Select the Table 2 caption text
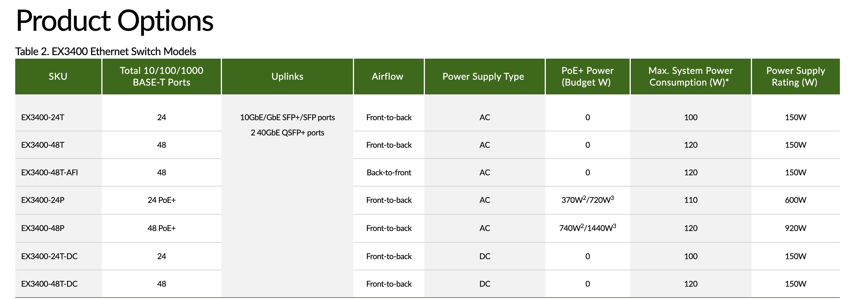Image resolution: width=868 pixels, height=299 pixels. pyautogui.click(x=106, y=51)
